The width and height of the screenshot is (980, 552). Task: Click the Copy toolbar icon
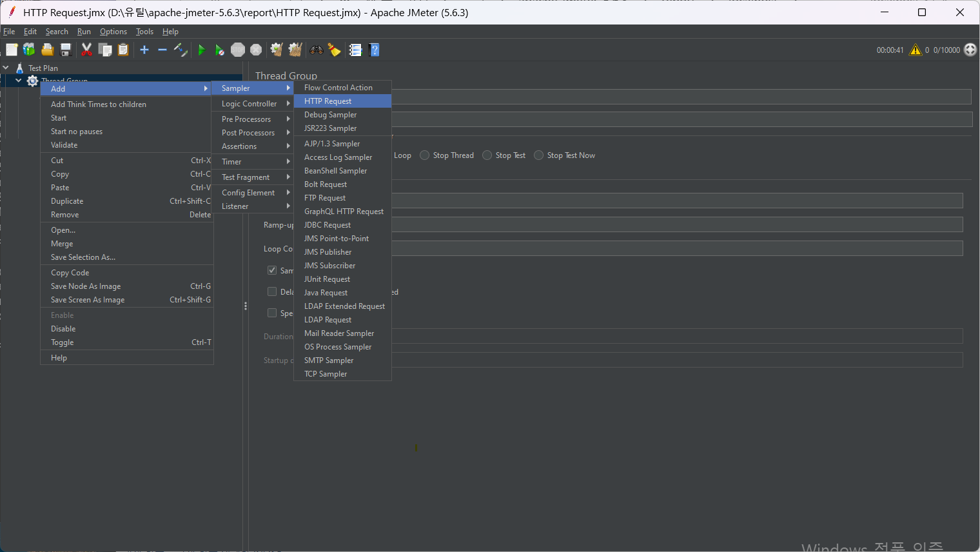click(x=105, y=50)
